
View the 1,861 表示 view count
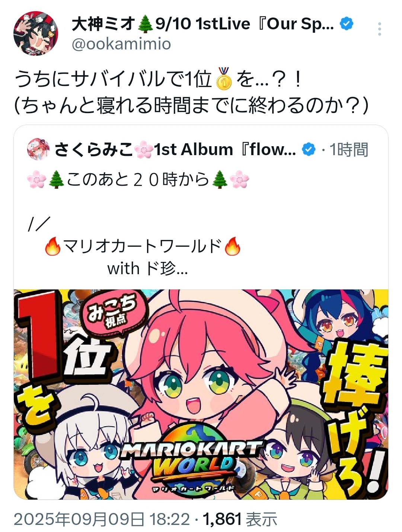240,519
